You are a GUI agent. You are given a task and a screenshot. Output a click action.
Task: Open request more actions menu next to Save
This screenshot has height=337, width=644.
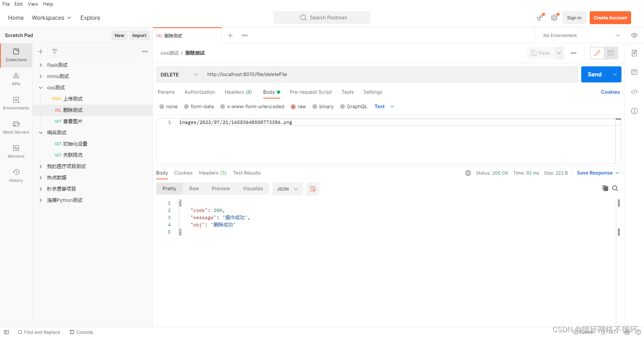pyautogui.click(x=574, y=53)
